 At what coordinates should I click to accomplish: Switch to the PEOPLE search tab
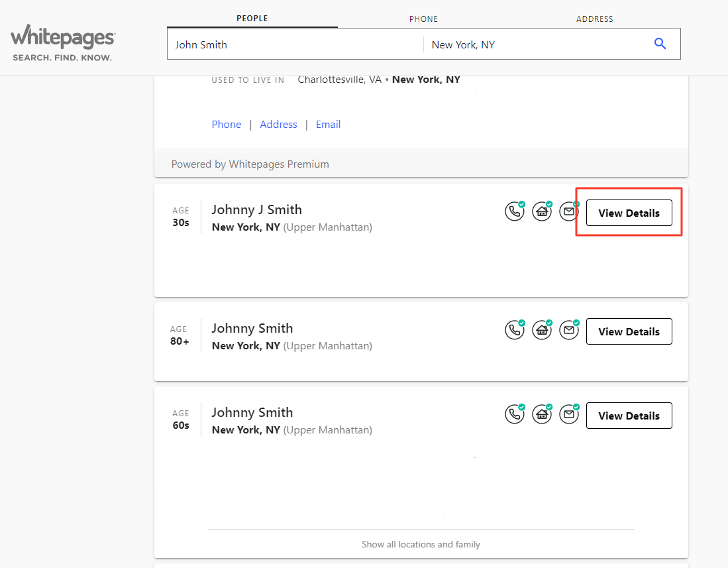coord(252,19)
